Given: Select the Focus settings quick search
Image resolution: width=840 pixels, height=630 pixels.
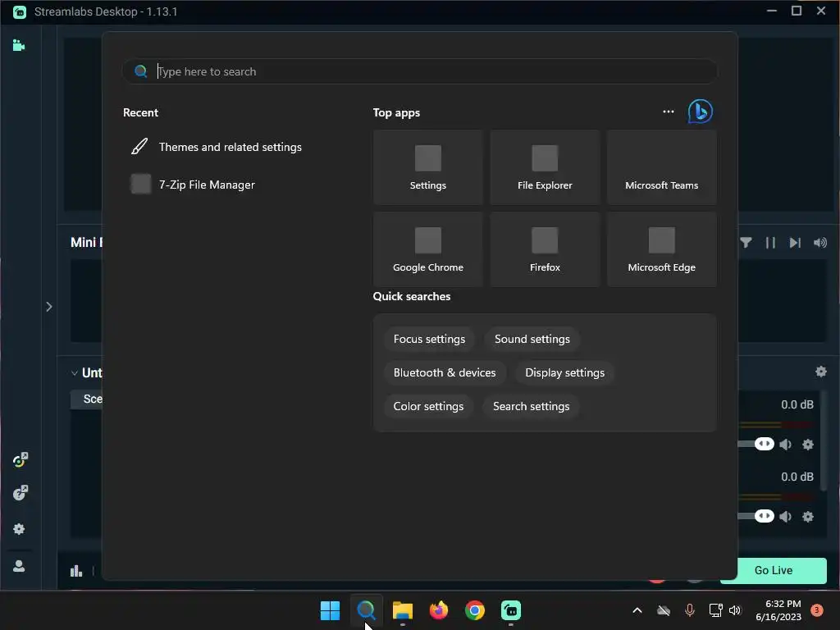Looking at the screenshot, I should tap(429, 339).
